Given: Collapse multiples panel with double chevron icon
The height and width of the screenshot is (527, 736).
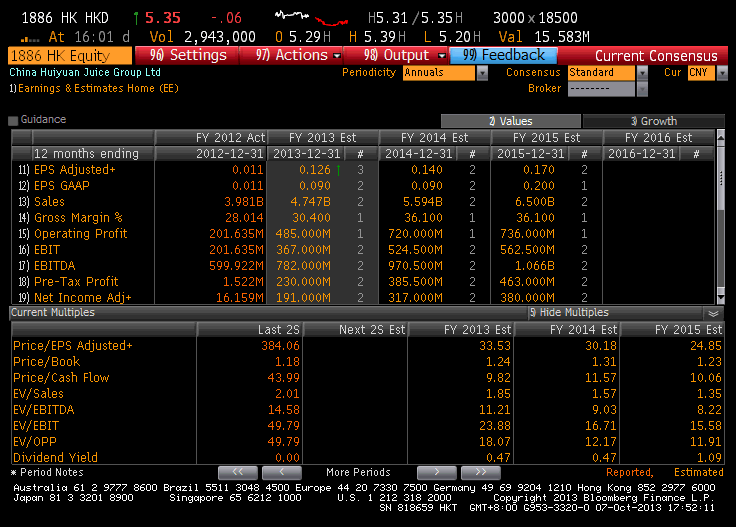Looking at the screenshot, I should (713, 313).
